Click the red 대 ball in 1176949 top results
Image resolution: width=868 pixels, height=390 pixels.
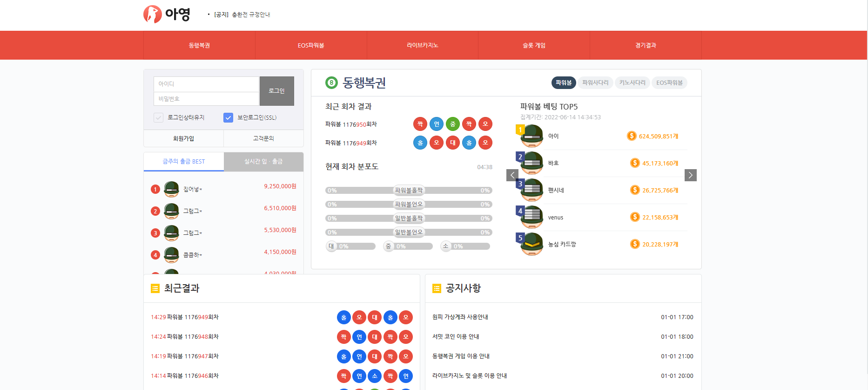tap(453, 143)
